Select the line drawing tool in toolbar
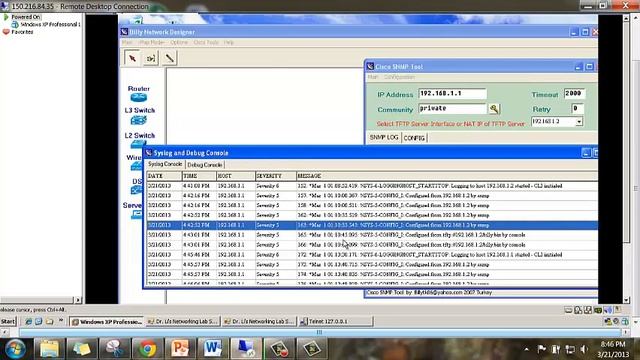 pyautogui.click(x=169, y=58)
